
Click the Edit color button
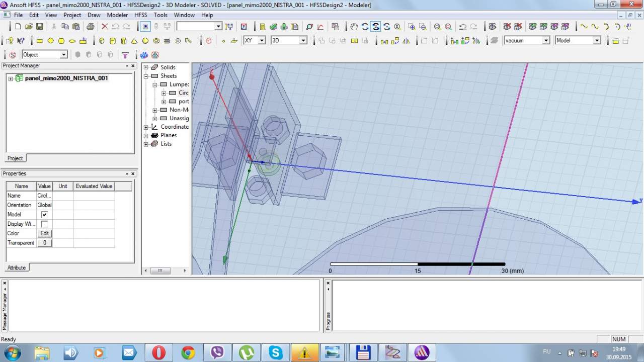click(44, 233)
